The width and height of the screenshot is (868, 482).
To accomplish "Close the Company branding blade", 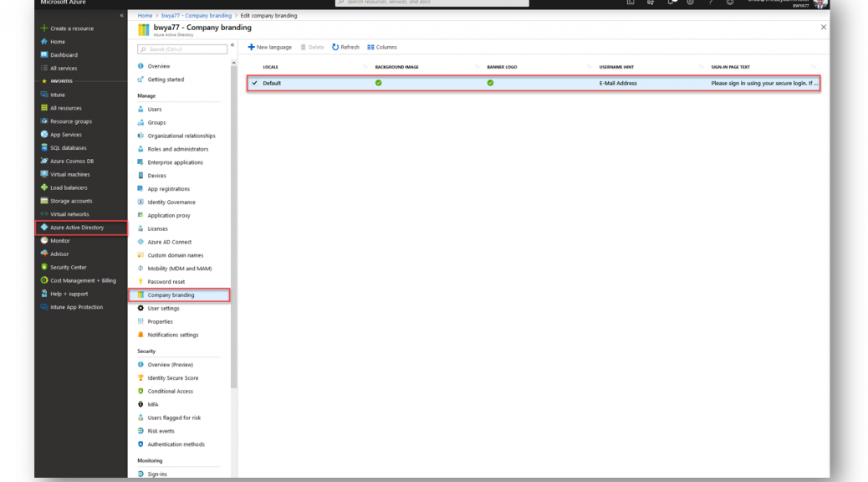I will pyautogui.click(x=823, y=27).
